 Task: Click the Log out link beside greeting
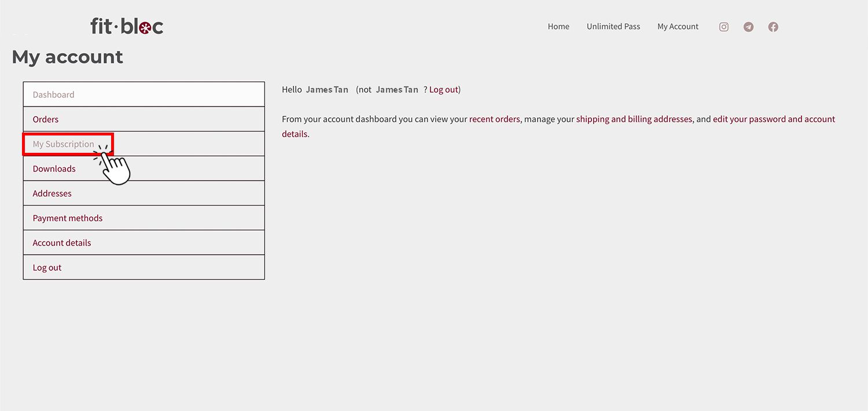tap(443, 90)
